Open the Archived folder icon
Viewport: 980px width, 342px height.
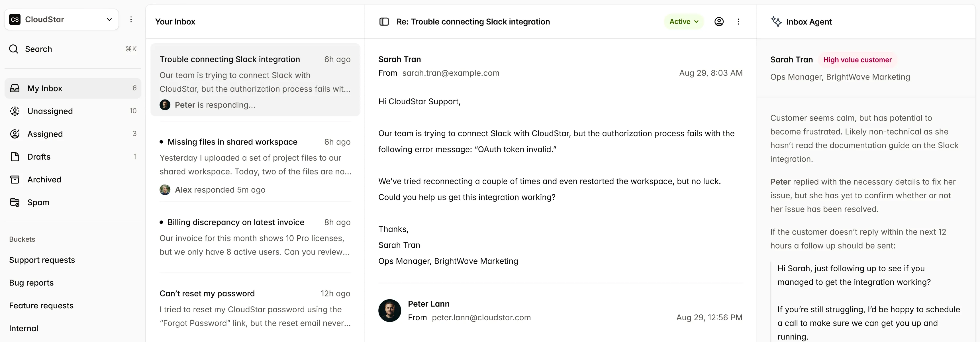(x=15, y=180)
